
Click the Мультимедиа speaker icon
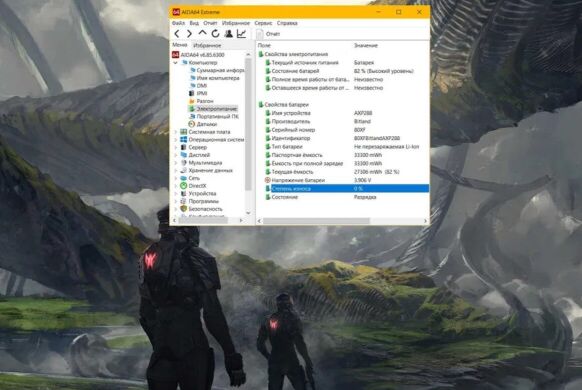point(183,163)
